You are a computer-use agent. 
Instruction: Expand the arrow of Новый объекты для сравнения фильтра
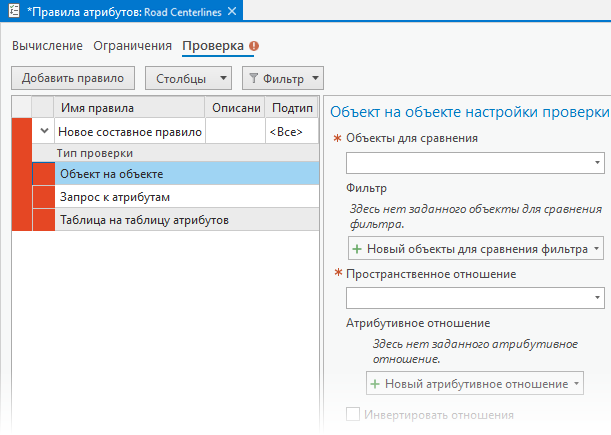(596, 248)
